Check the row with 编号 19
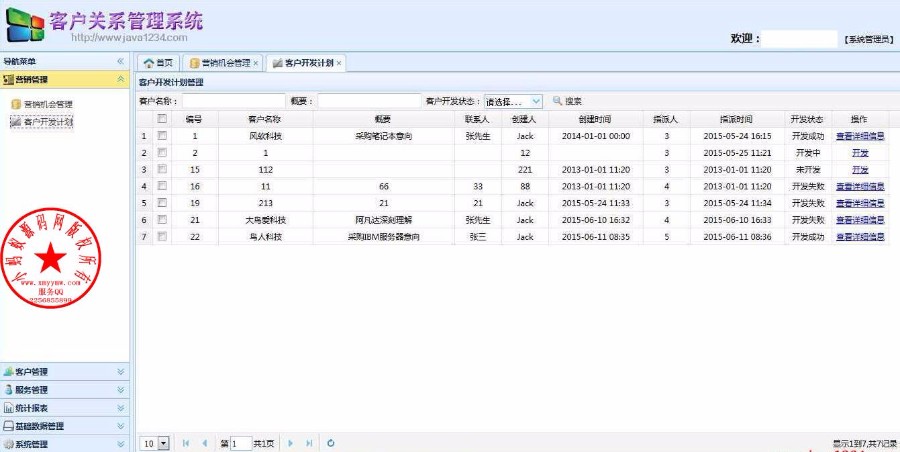Image resolution: width=900 pixels, height=452 pixels. pos(162,202)
